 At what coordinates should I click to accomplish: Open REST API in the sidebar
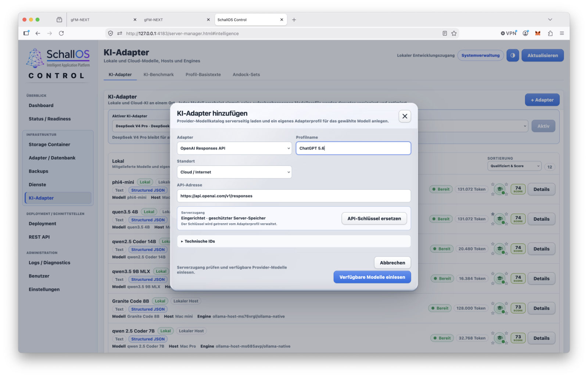(x=39, y=237)
